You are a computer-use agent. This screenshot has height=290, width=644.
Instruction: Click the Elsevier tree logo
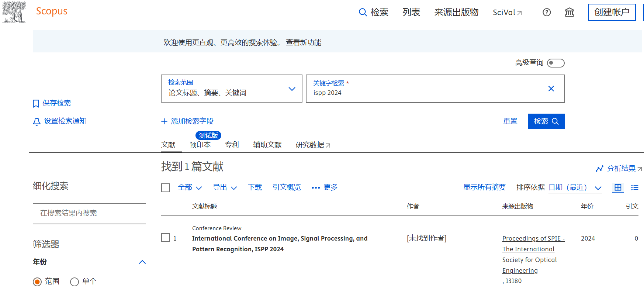(x=14, y=12)
